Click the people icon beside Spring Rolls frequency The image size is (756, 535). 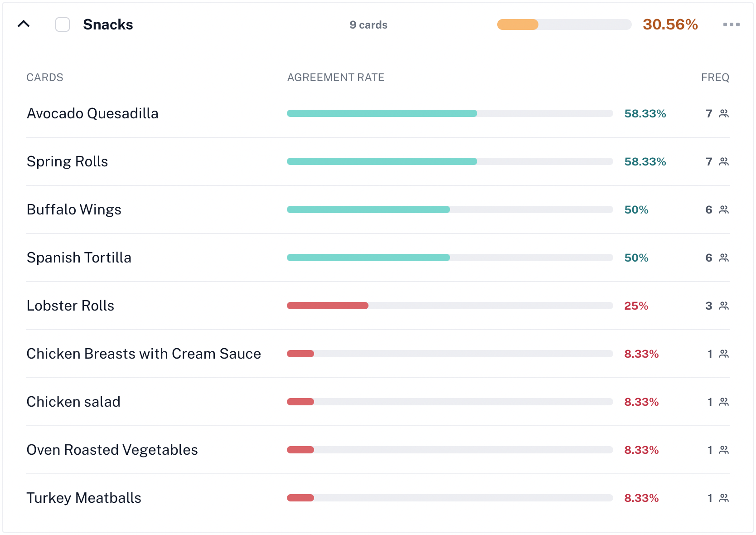pyautogui.click(x=724, y=161)
